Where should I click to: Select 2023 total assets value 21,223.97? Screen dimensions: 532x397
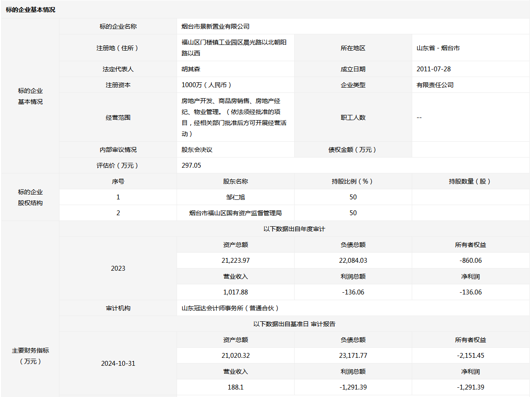(236, 261)
